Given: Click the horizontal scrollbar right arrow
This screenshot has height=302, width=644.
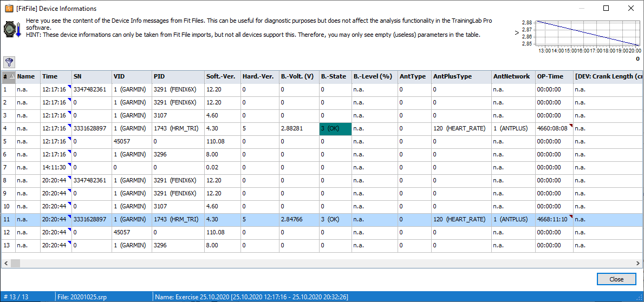Looking at the screenshot, I should click(638, 263).
